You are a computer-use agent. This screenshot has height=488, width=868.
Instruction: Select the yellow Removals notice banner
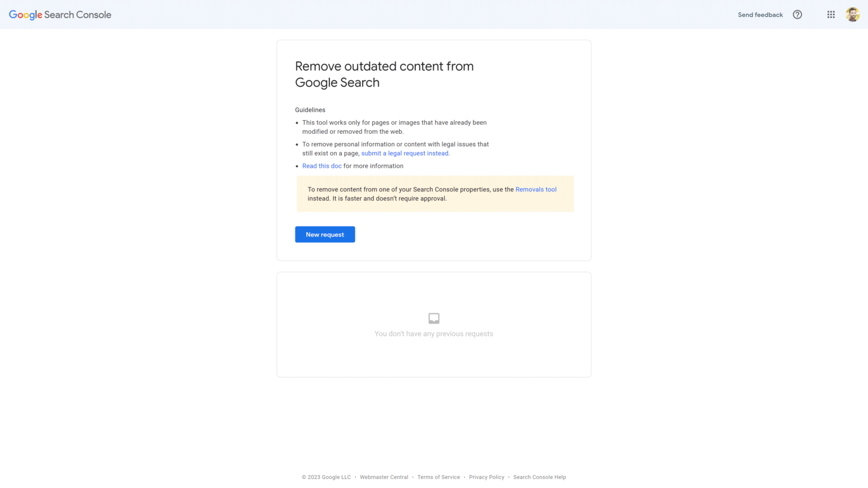[x=435, y=194]
